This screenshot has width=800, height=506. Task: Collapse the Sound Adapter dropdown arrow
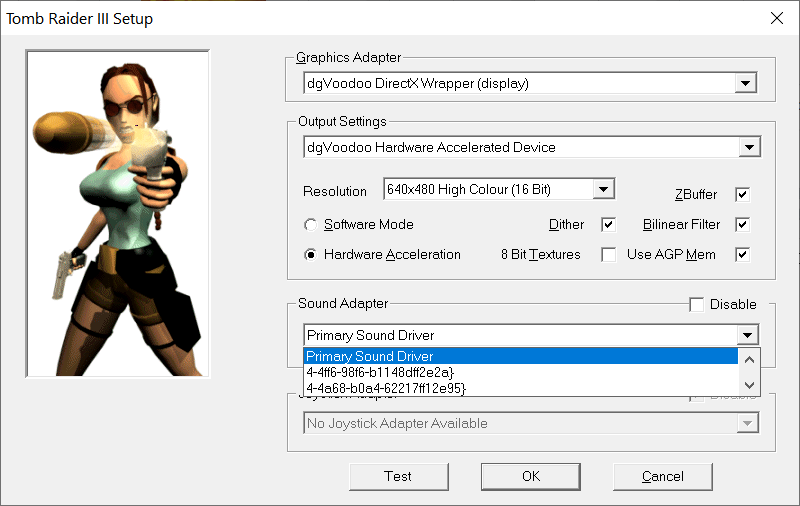point(747,336)
